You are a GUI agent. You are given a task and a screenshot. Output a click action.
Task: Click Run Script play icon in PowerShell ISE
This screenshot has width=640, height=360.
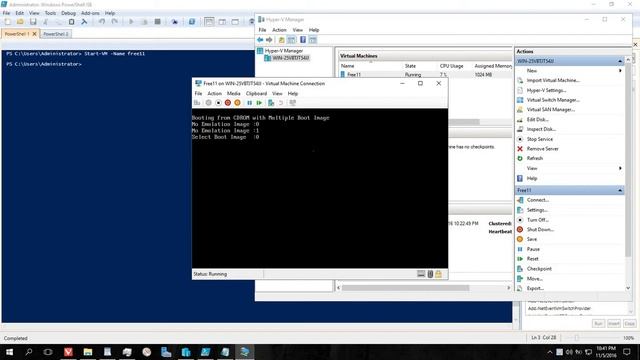[x=131, y=22]
